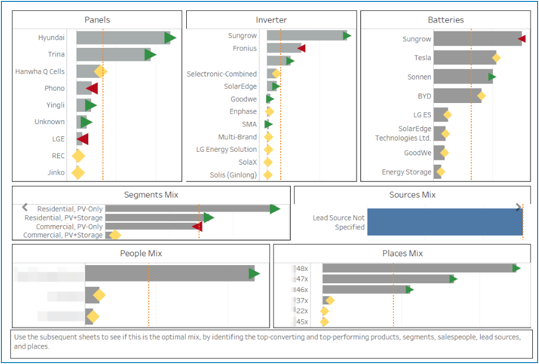Click the yellow diamond marker for Hanwha Q Cells

(101, 71)
